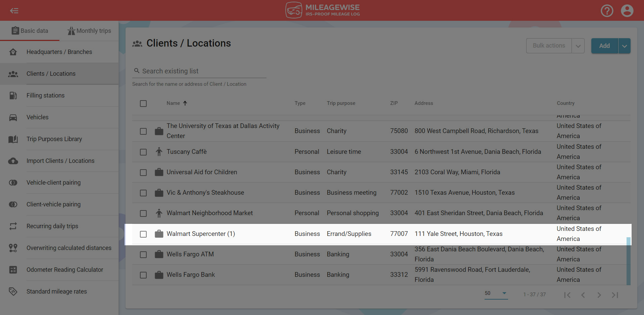Open the user account profile icon
Screen dimensions: 644x315
pos(627,11)
